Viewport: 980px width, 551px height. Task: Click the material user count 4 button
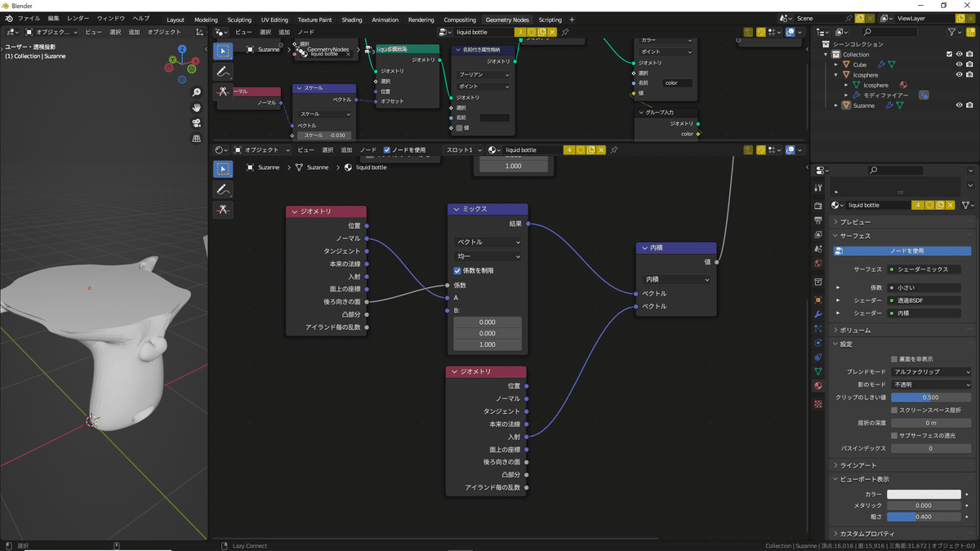pos(918,206)
